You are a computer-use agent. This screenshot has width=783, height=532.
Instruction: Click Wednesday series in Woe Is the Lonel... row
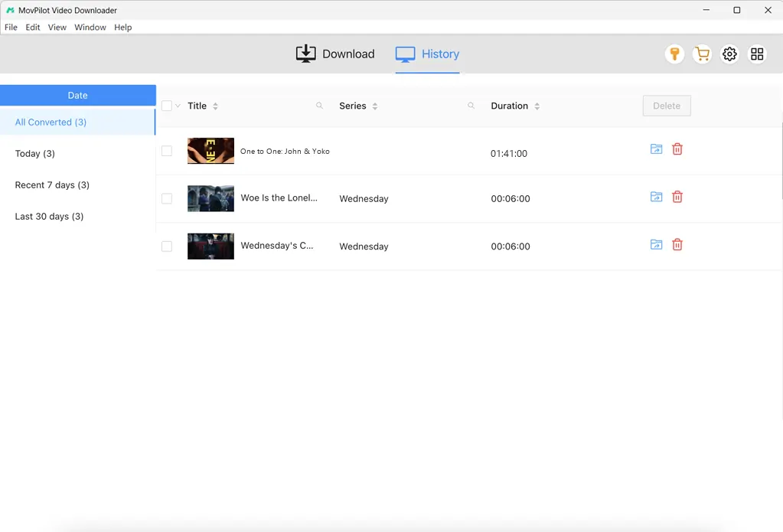(364, 199)
